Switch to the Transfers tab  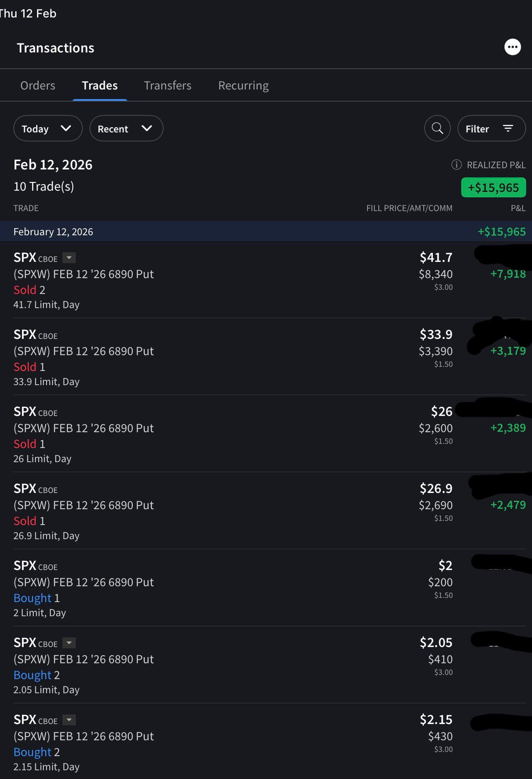click(x=167, y=86)
